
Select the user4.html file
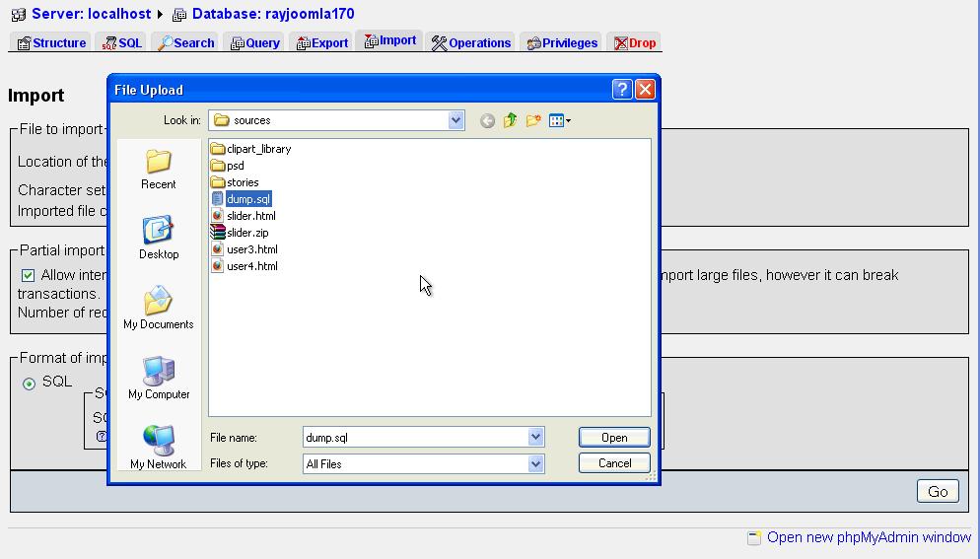coord(245,266)
